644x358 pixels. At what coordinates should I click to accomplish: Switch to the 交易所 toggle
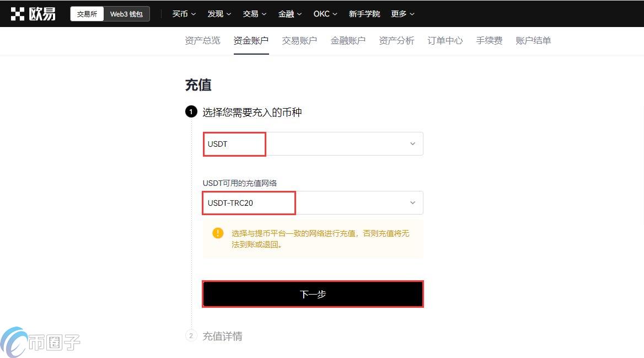87,14
